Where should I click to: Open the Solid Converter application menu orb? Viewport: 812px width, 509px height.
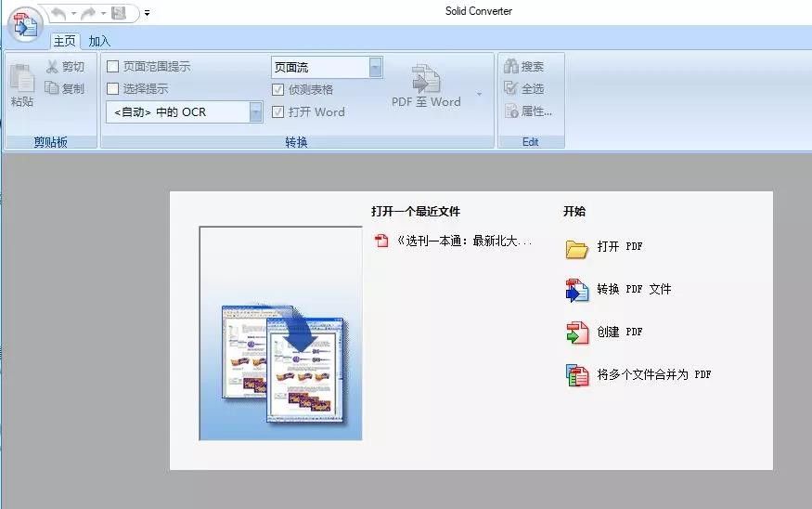[x=25, y=25]
